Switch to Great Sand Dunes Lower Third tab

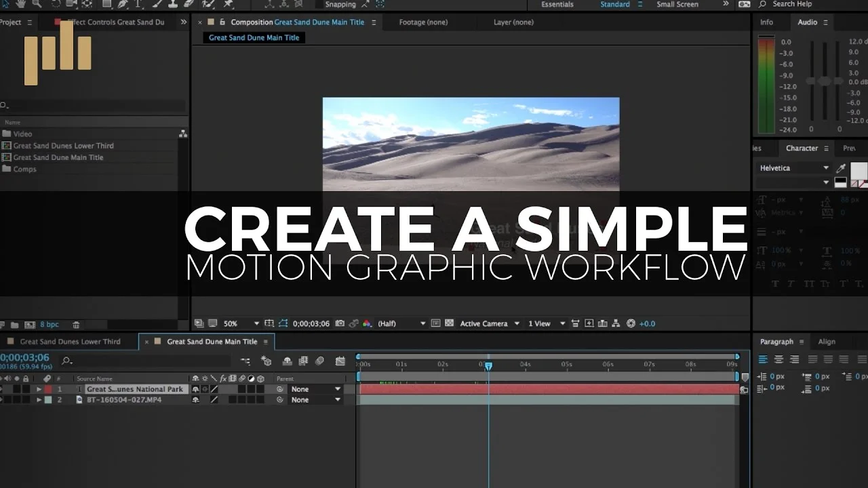70,342
